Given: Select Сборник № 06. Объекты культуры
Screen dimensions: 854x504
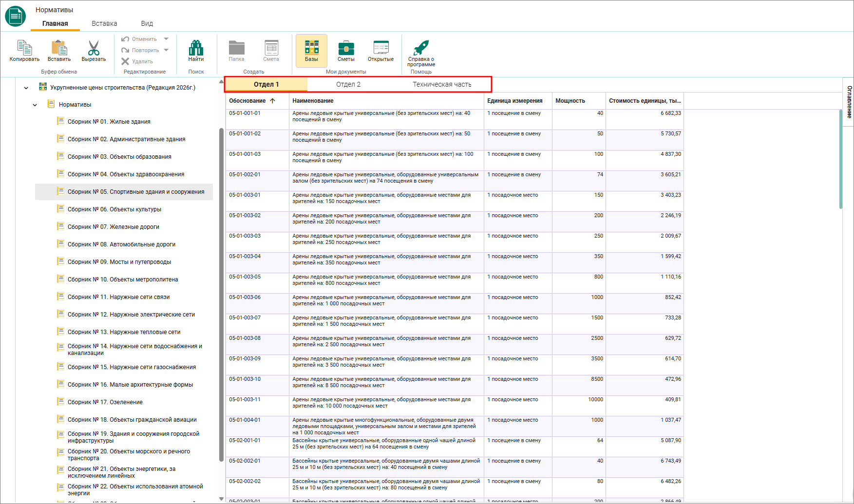Looking at the screenshot, I should 114,209.
